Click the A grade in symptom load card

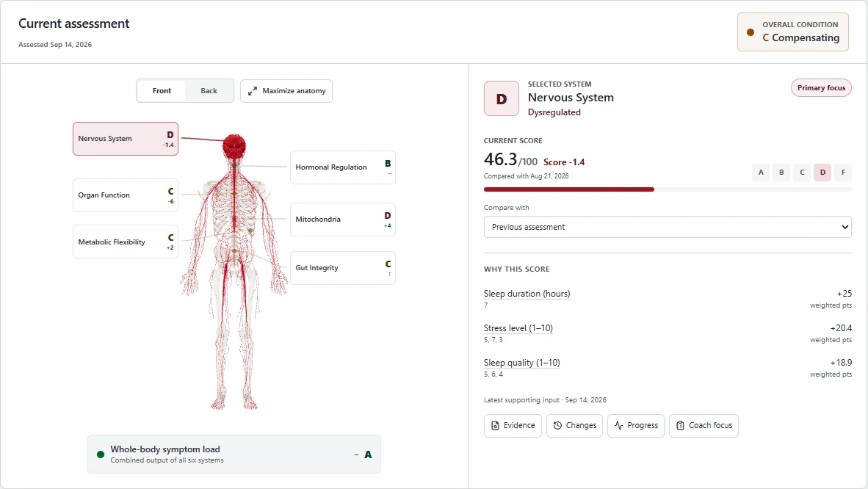(368, 454)
